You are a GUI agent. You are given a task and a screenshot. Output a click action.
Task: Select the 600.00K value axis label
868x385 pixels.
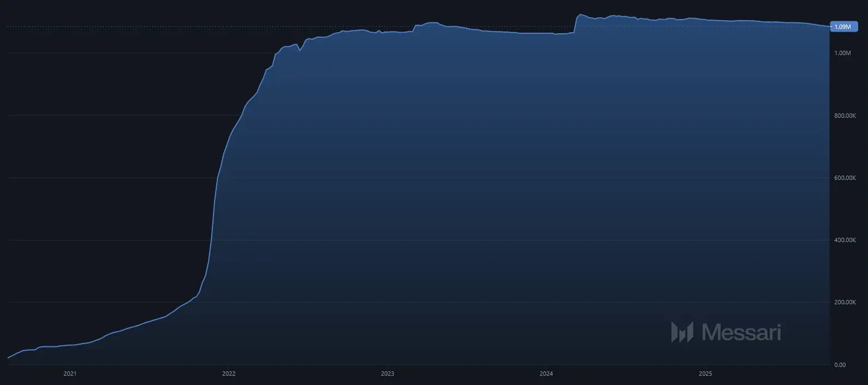click(x=846, y=178)
